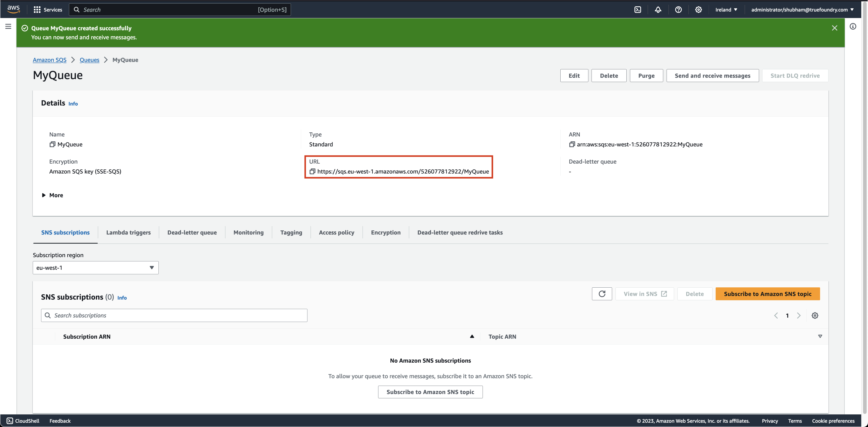This screenshot has width=868, height=427.
Task: Open the side navigation hamburger menu
Action: (8, 26)
